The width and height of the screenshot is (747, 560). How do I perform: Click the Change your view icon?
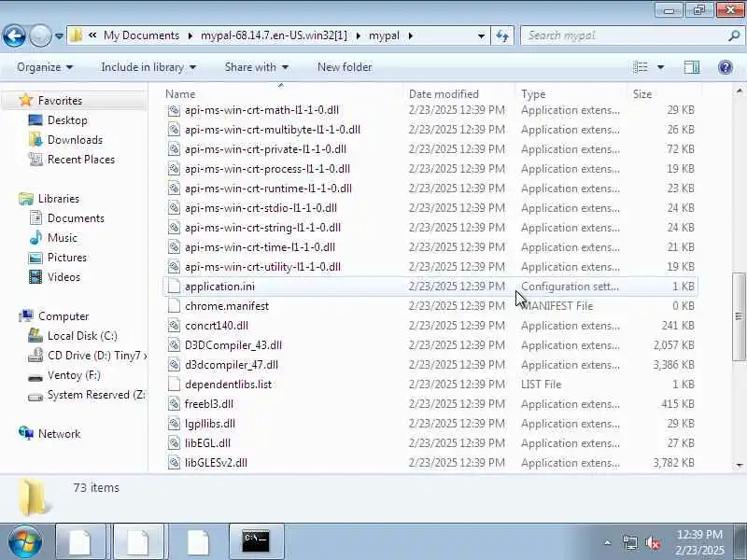pyautogui.click(x=641, y=67)
